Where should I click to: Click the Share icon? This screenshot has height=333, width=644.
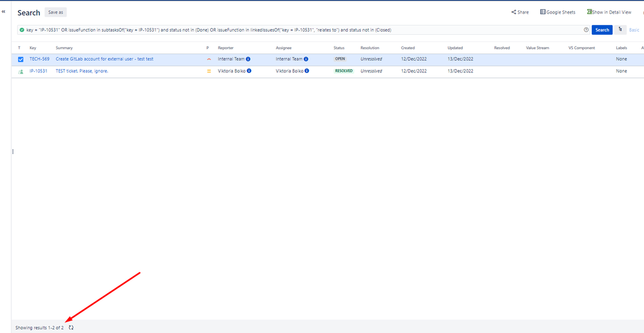513,12
